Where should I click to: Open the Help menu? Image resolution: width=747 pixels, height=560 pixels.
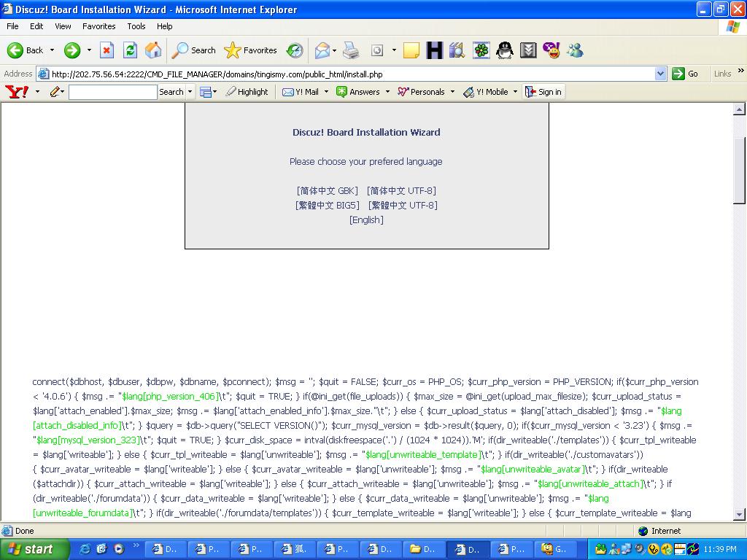click(164, 26)
